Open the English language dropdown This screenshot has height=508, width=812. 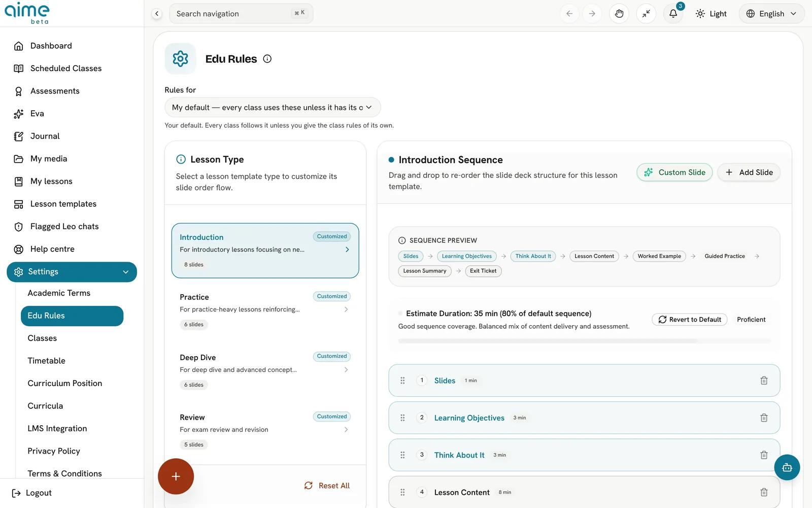point(771,14)
